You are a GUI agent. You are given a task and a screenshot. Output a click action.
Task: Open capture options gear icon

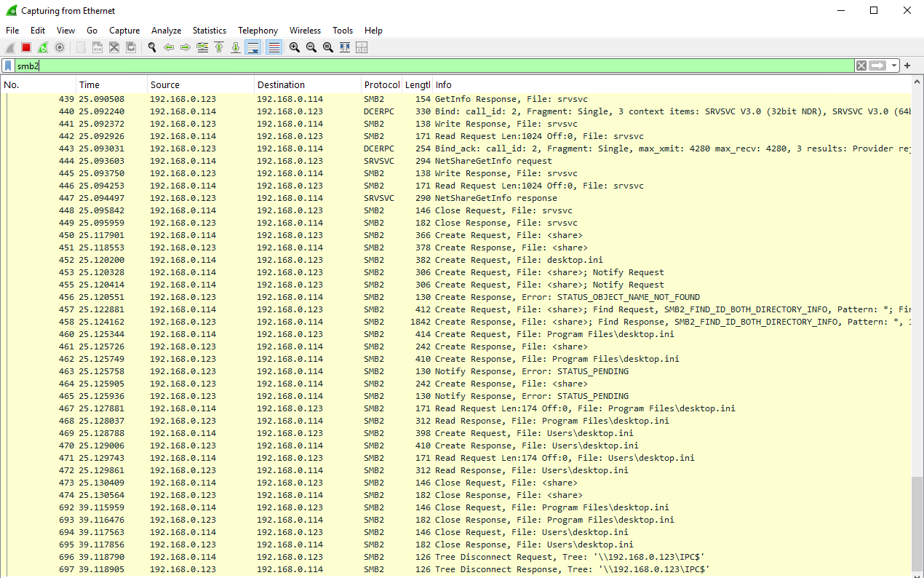(x=60, y=47)
